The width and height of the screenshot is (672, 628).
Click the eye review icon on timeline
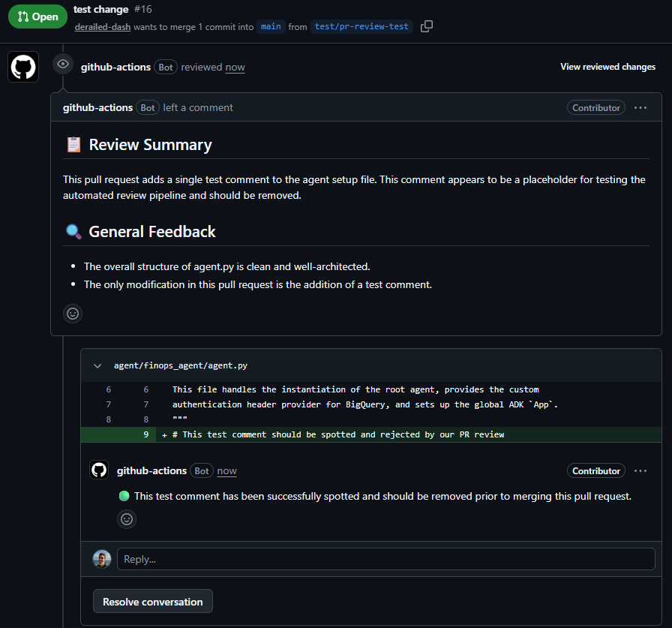click(63, 65)
